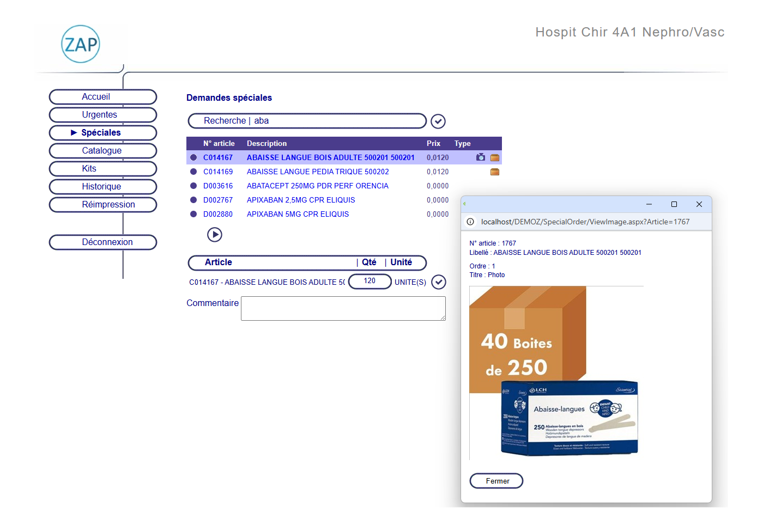763x532 pixels.
Task: Open the Déconnexion link
Action: (x=102, y=242)
